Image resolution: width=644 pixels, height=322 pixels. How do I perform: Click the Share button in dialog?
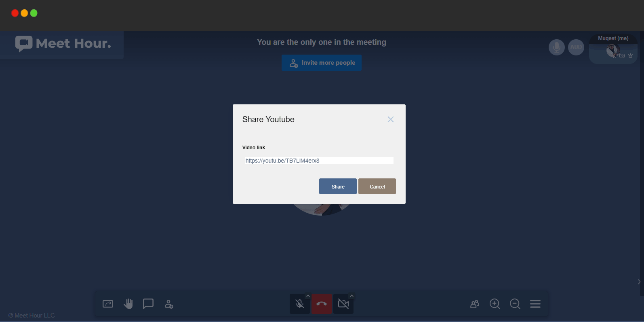tap(338, 186)
